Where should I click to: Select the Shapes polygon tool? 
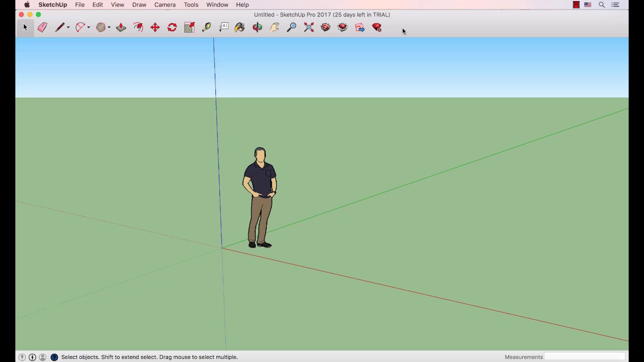pyautogui.click(x=101, y=28)
